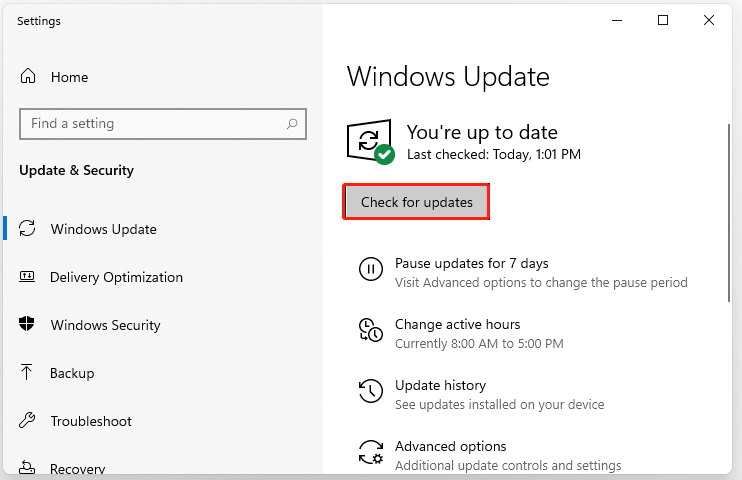Click the Windows Update page heading
742x480 pixels.
(448, 76)
